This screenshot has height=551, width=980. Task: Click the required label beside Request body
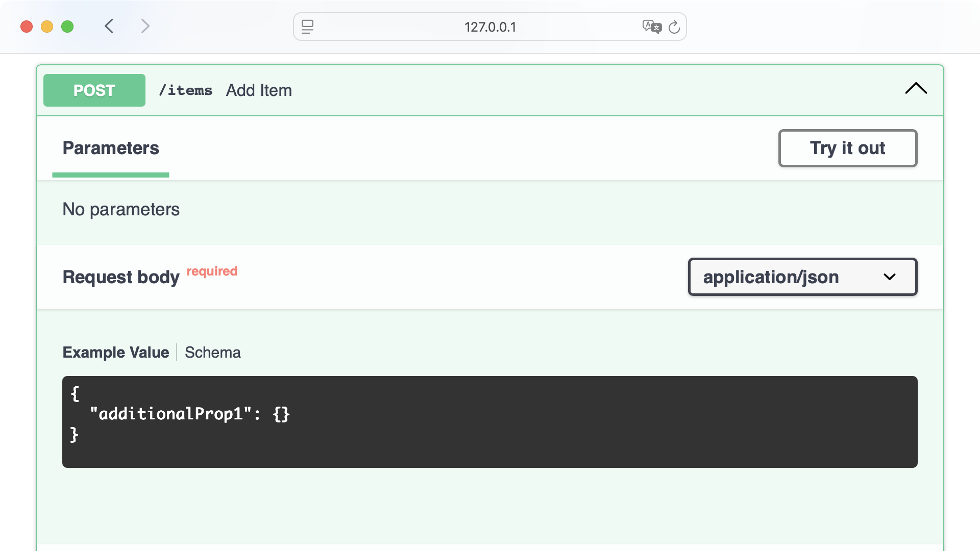[212, 271]
